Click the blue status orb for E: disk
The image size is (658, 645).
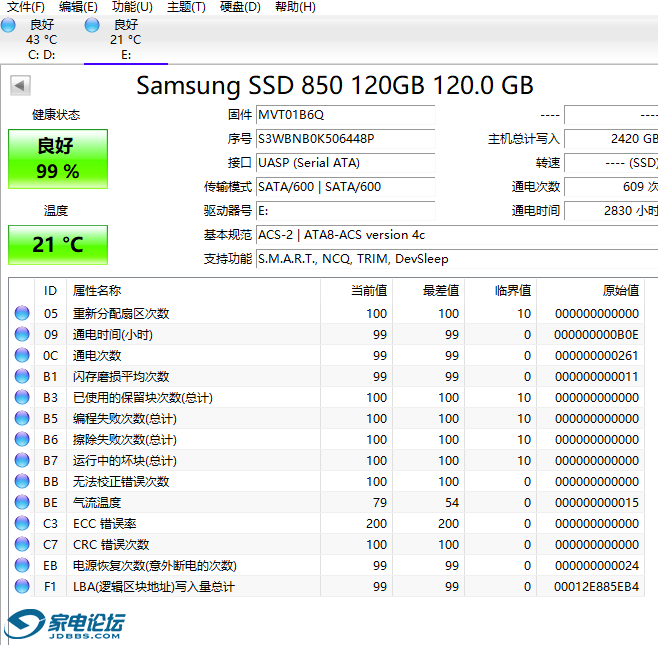[92, 25]
